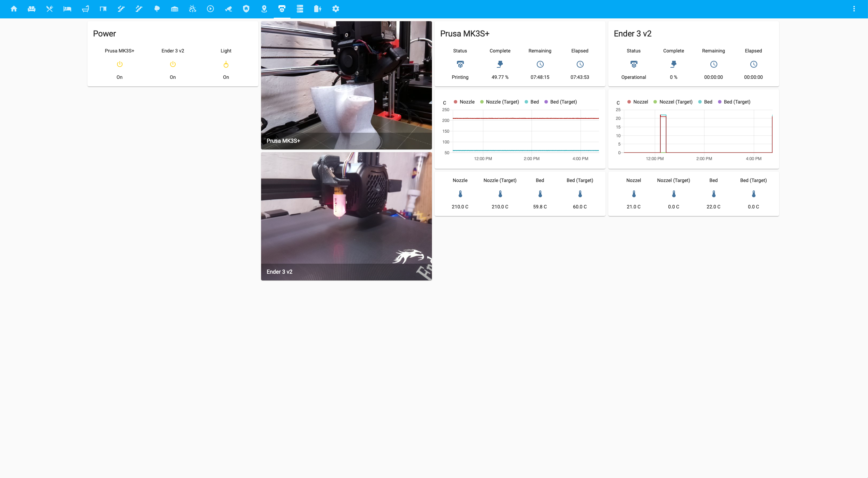Open the garage view icon

tap(175, 9)
